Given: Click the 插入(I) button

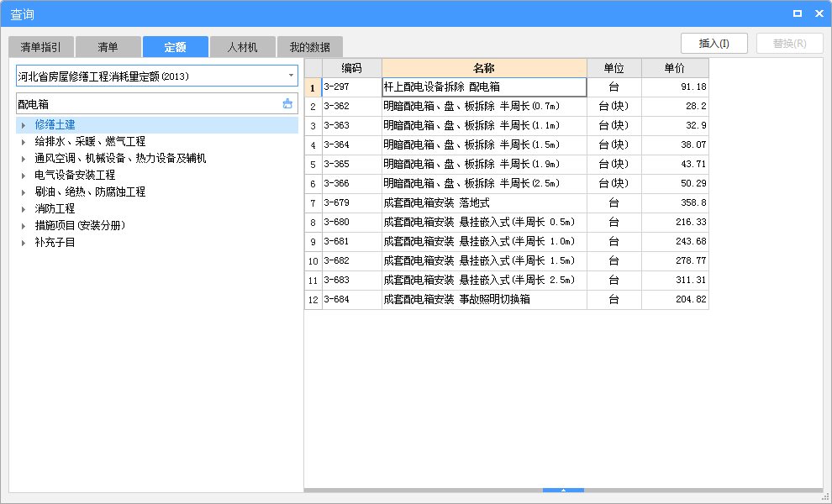Looking at the screenshot, I should (x=714, y=44).
